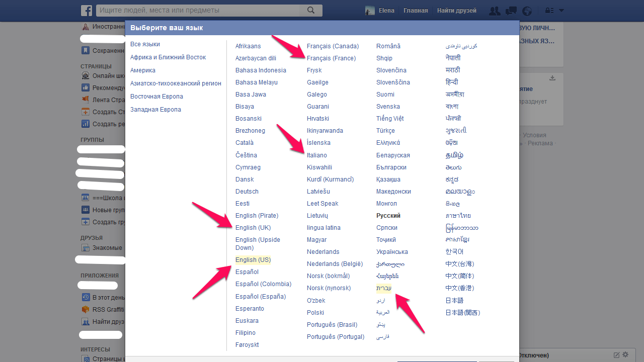Open chat settings gear icon
Image resolution: width=644 pixels, height=362 pixels.
[625, 355]
